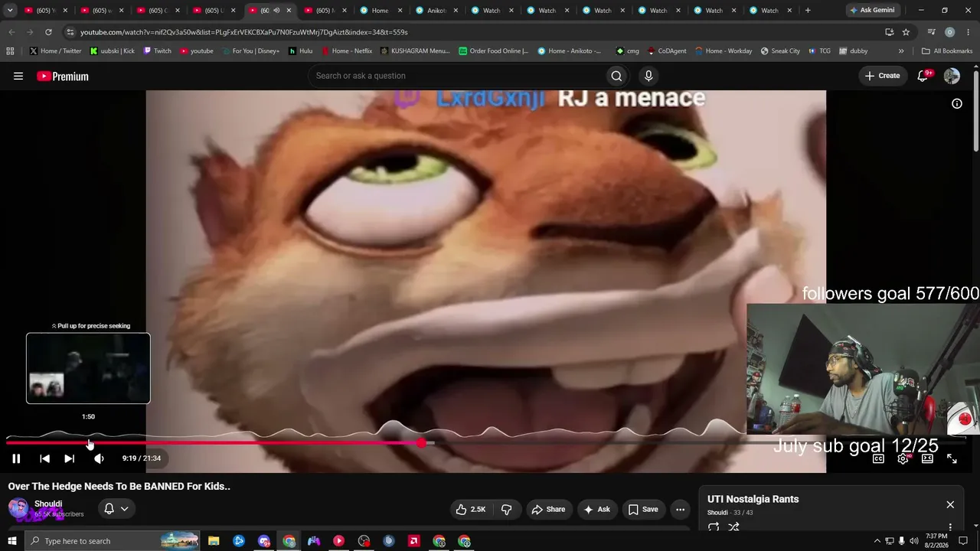The width and height of the screenshot is (980, 551).
Task: Dislike this video
Action: [506, 509]
